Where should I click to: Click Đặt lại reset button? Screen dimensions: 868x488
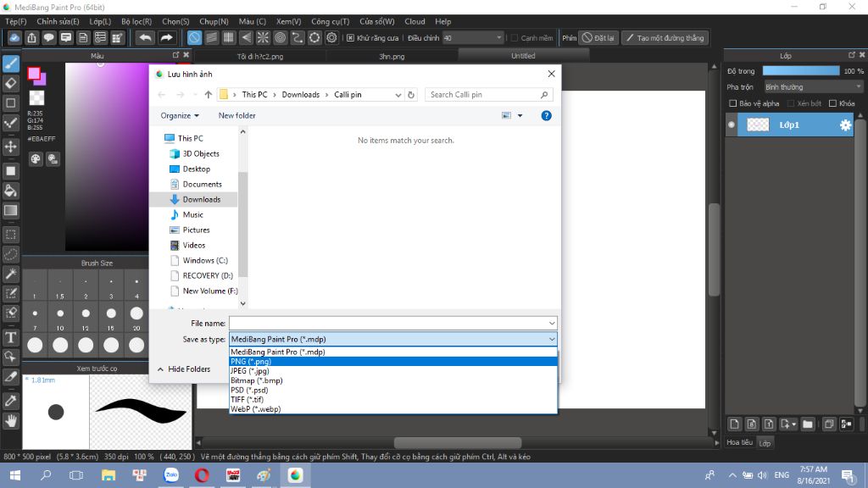(598, 37)
